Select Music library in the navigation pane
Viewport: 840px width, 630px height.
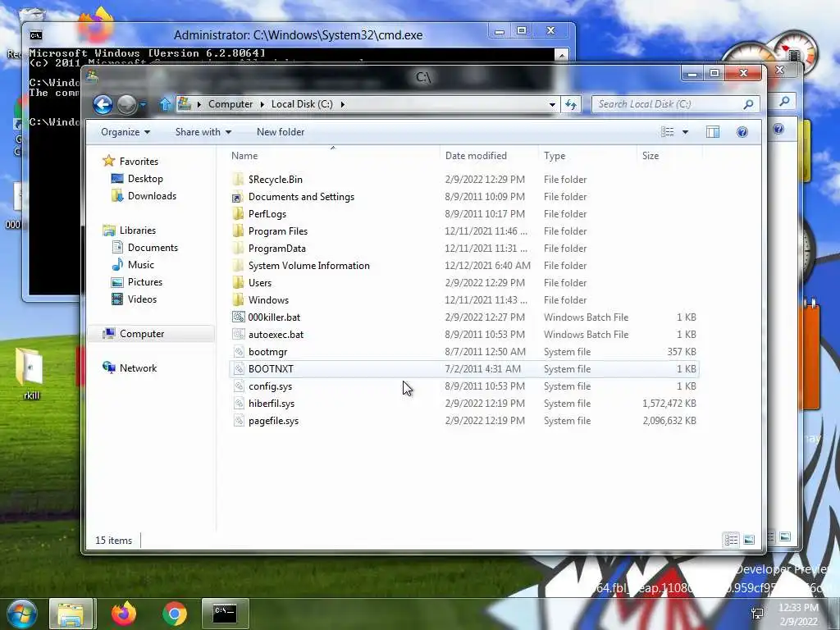(141, 265)
